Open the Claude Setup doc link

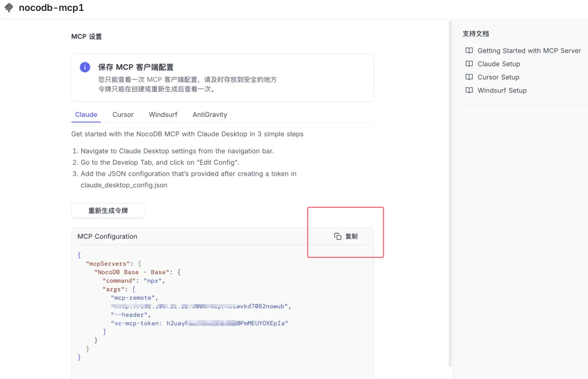tap(498, 64)
